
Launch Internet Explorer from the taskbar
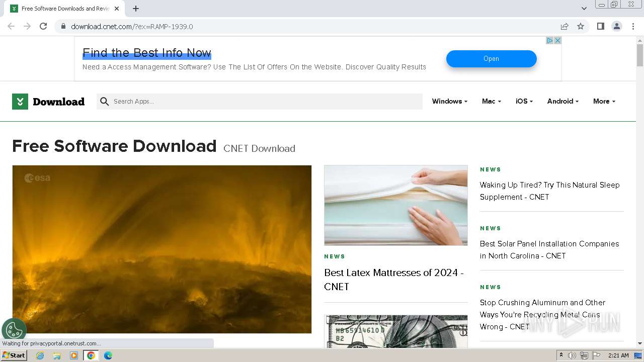click(40, 355)
